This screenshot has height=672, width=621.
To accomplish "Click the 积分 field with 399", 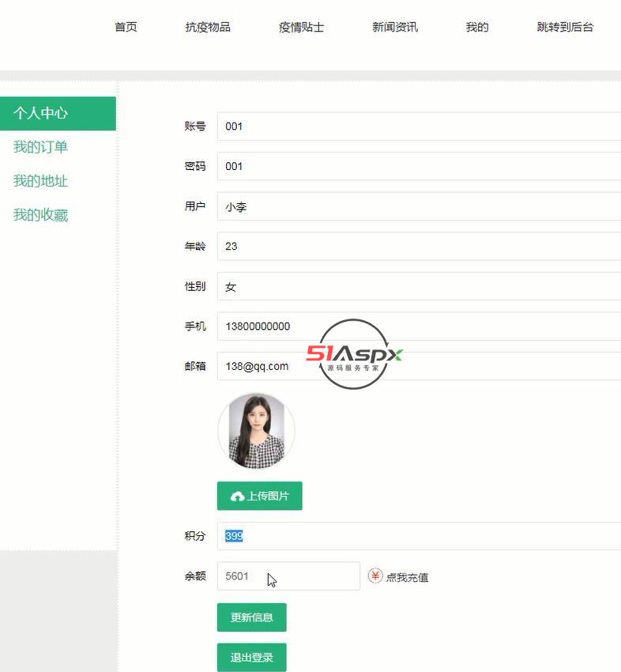I will (419, 536).
